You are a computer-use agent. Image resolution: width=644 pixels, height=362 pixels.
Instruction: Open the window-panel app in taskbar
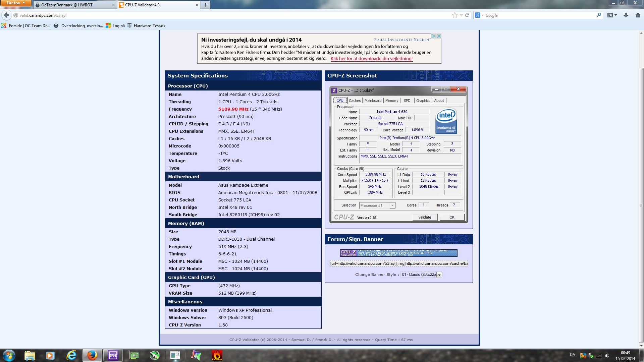[175, 355]
